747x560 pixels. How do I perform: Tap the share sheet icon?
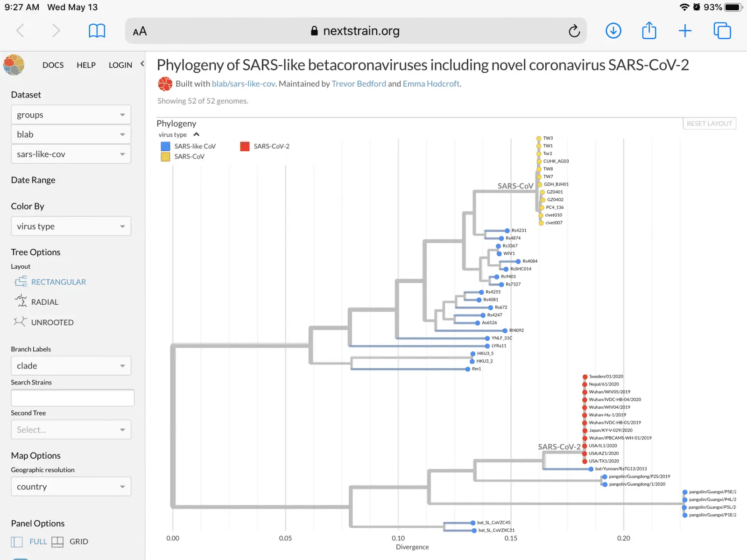tap(649, 31)
